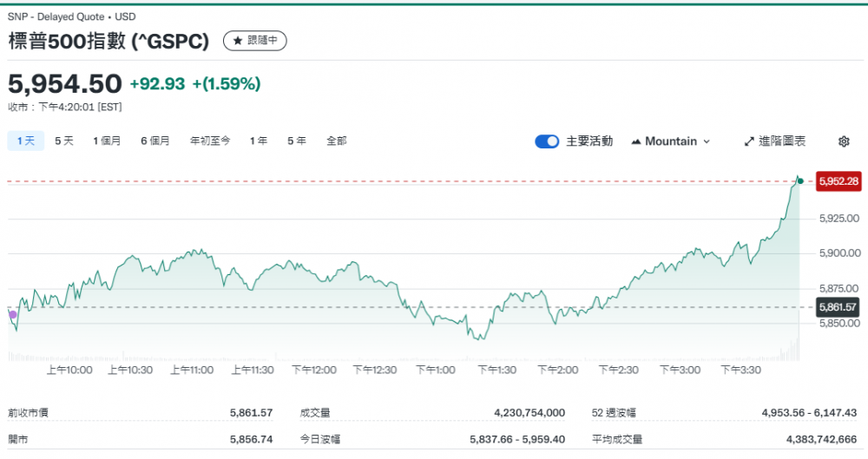Select the 1個月 range

[107, 141]
